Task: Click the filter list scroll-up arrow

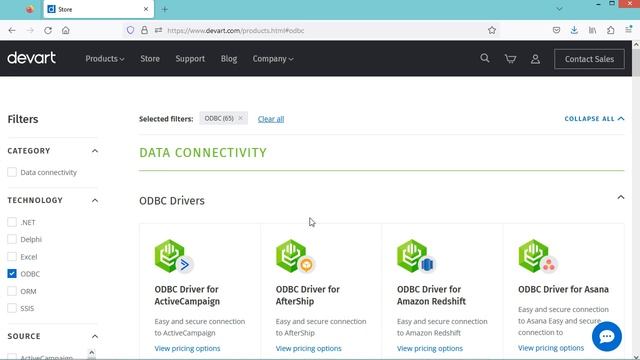Action: [x=91, y=352]
